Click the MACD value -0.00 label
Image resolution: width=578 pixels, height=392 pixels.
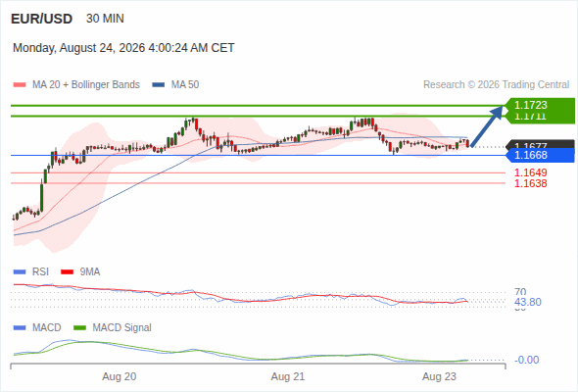[x=526, y=360]
